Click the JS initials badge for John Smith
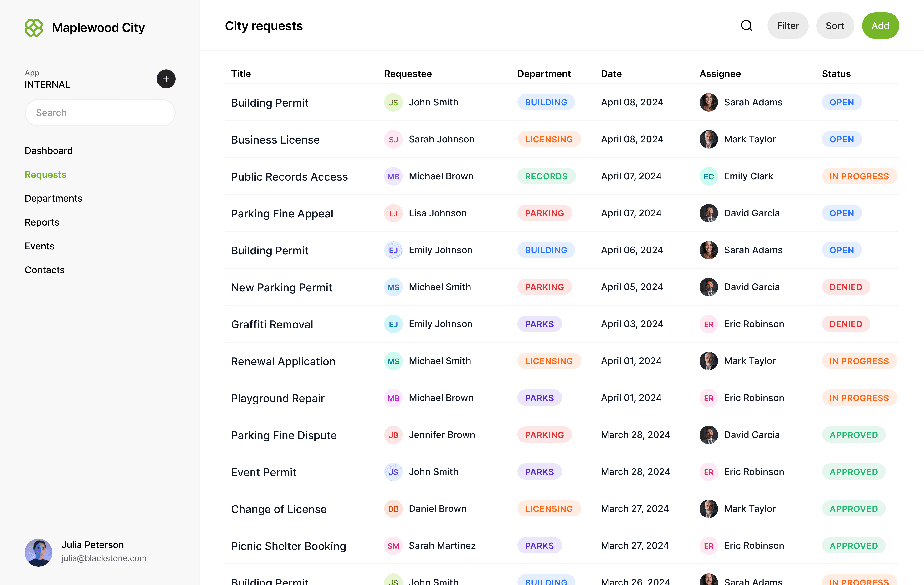This screenshot has height=585, width=924. tap(393, 102)
